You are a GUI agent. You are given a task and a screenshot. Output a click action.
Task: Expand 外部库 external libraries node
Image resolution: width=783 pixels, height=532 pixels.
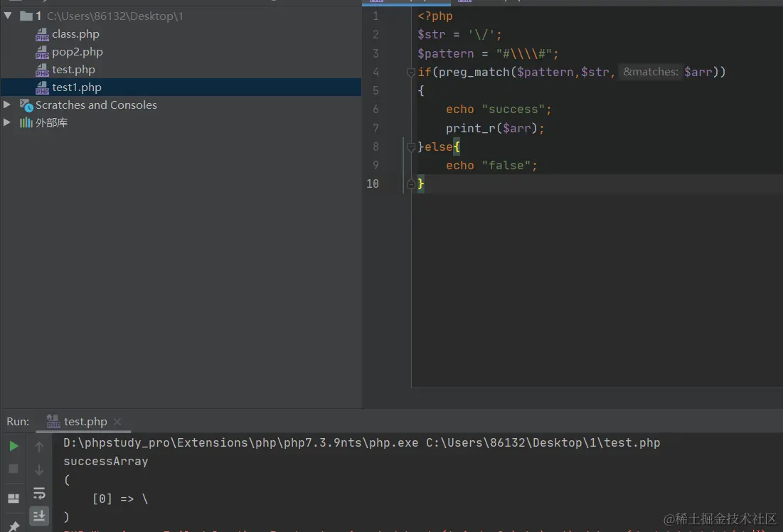point(7,122)
